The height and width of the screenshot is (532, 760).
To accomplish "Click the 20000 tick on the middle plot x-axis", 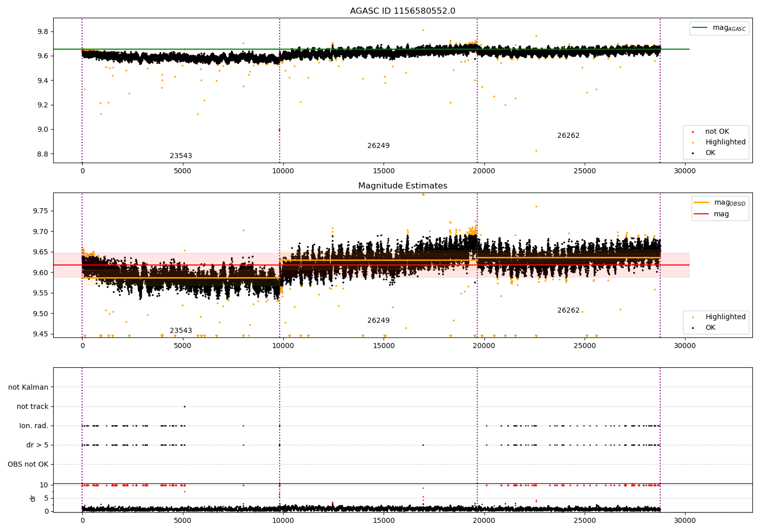I will pos(484,346).
